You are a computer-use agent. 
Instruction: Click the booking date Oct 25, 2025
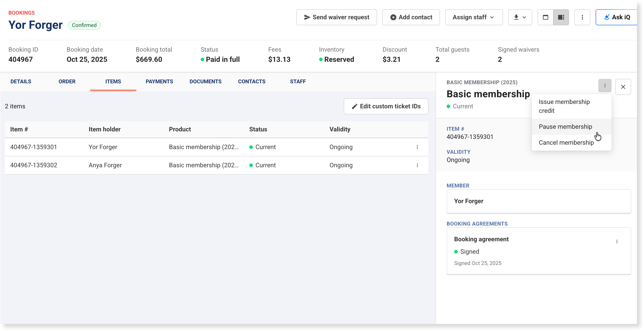87,59
